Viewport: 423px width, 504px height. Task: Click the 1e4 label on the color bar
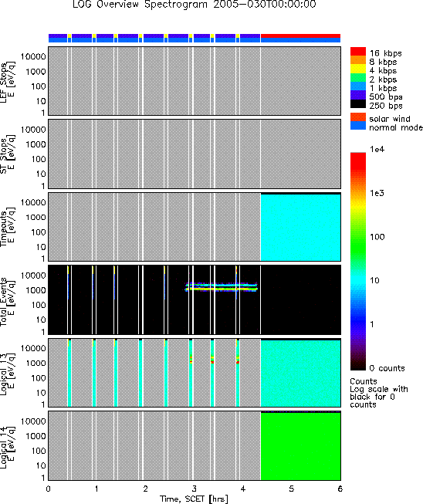377,149
